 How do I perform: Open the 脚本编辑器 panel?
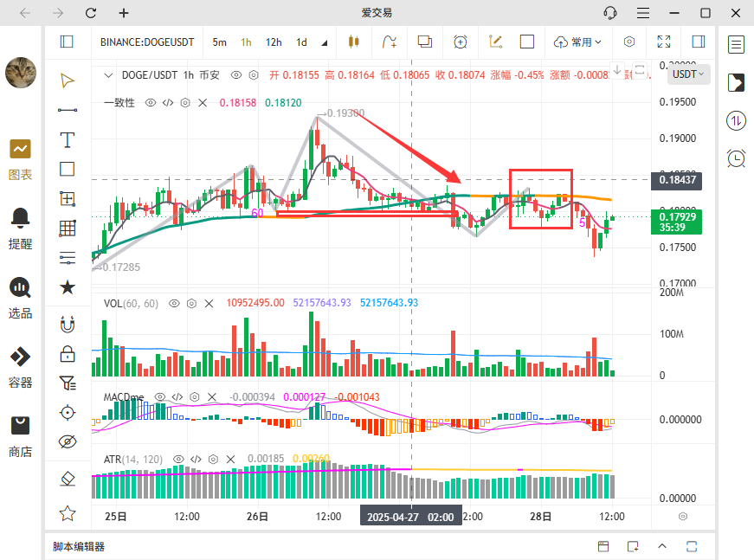tap(79, 546)
